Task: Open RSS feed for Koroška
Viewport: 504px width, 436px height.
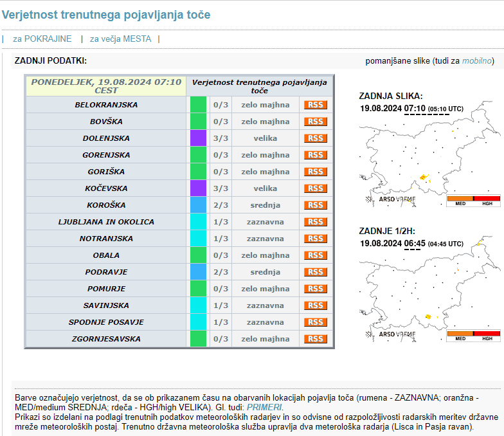Action: [x=316, y=205]
